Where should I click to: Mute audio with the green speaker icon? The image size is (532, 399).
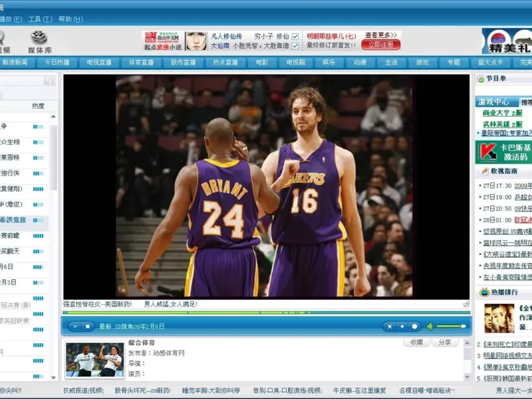pyautogui.click(x=430, y=327)
